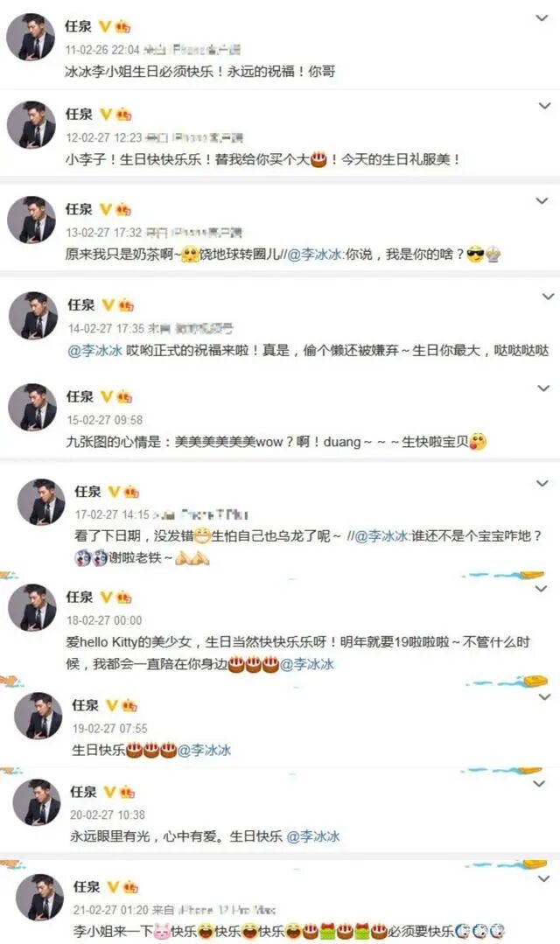Click the pink rabbit emoji in the 21-02-27 post
Viewport: 560px width, 944px height.
[163, 931]
